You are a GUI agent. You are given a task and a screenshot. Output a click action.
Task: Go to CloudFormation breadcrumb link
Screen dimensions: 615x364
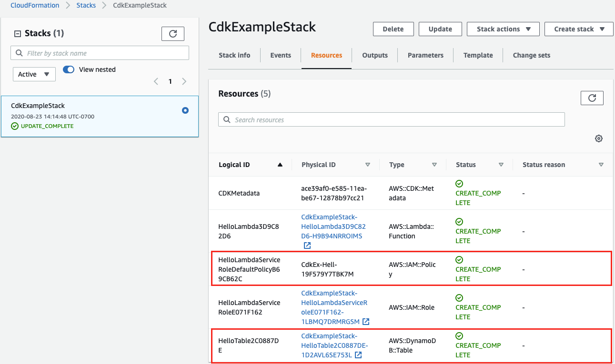coord(35,5)
